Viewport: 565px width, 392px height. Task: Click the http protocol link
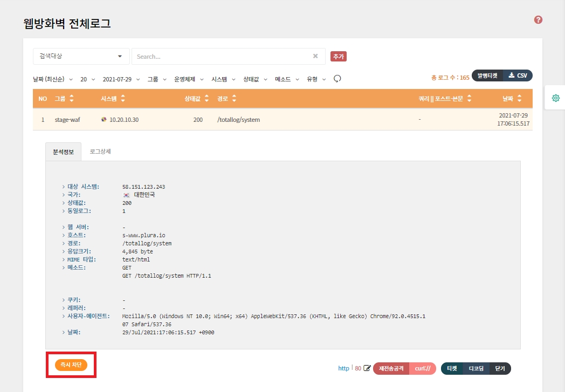[x=343, y=368]
